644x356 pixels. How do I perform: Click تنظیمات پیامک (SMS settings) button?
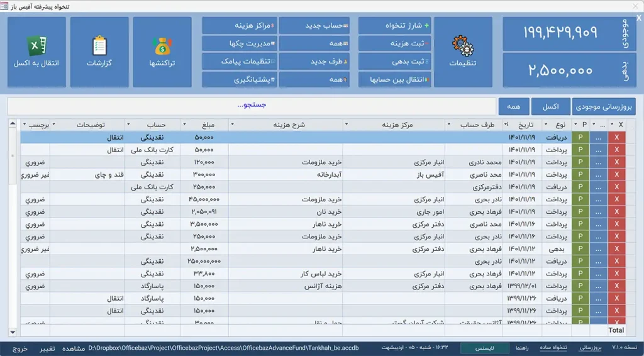click(240, 62)
